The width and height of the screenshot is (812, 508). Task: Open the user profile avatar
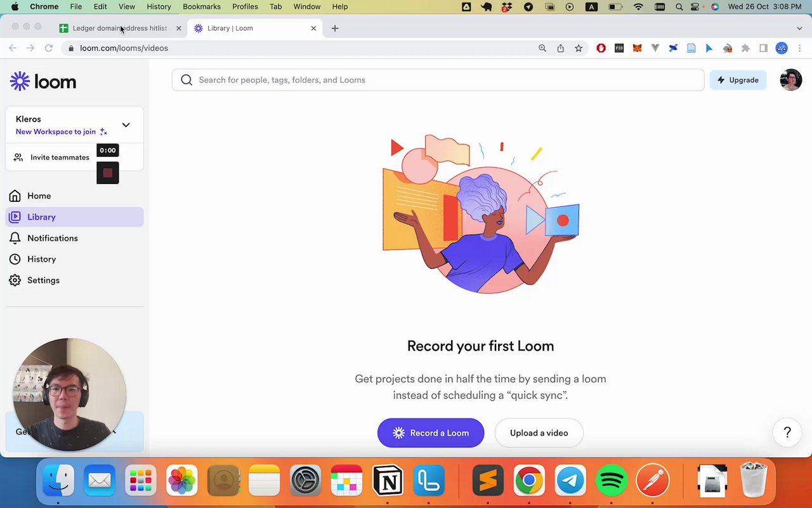point(790,80)
